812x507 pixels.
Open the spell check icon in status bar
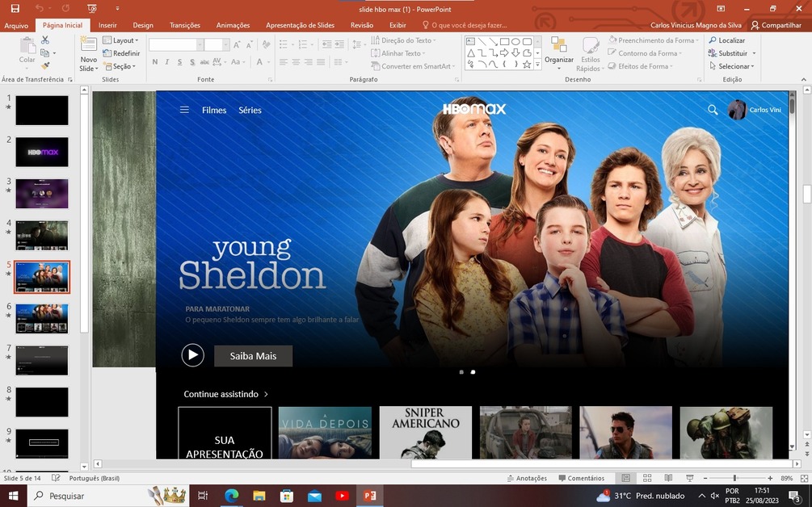pos(56,478)
